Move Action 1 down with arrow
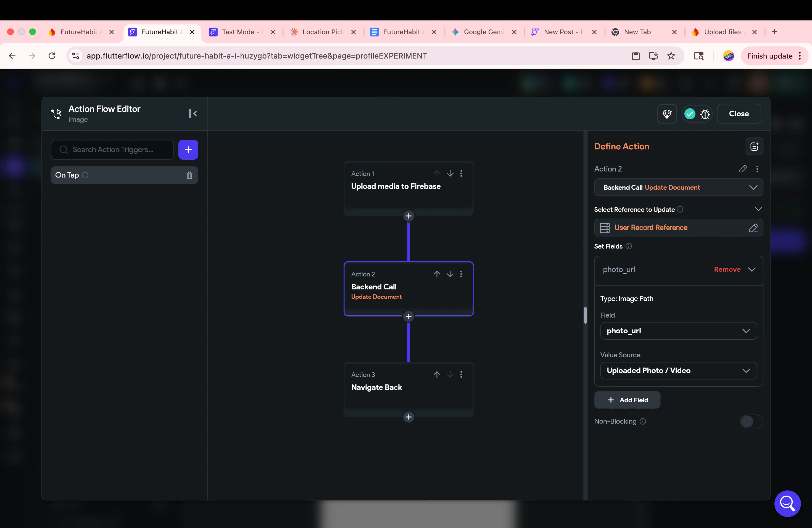This screenshot has height=528, width=812. [x=450, y=173]
